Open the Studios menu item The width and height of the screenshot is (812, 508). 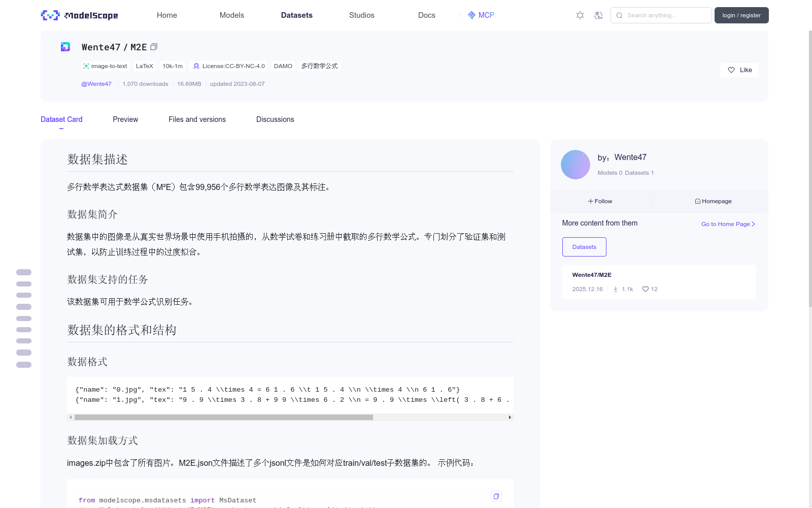(x=362, y=15)
